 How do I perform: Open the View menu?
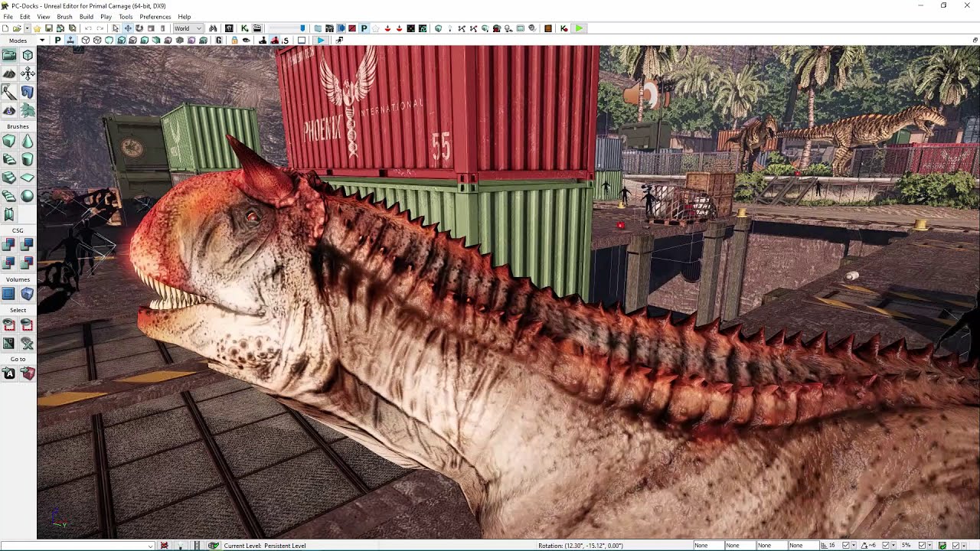pyautogui.click(x=44, y=16)
